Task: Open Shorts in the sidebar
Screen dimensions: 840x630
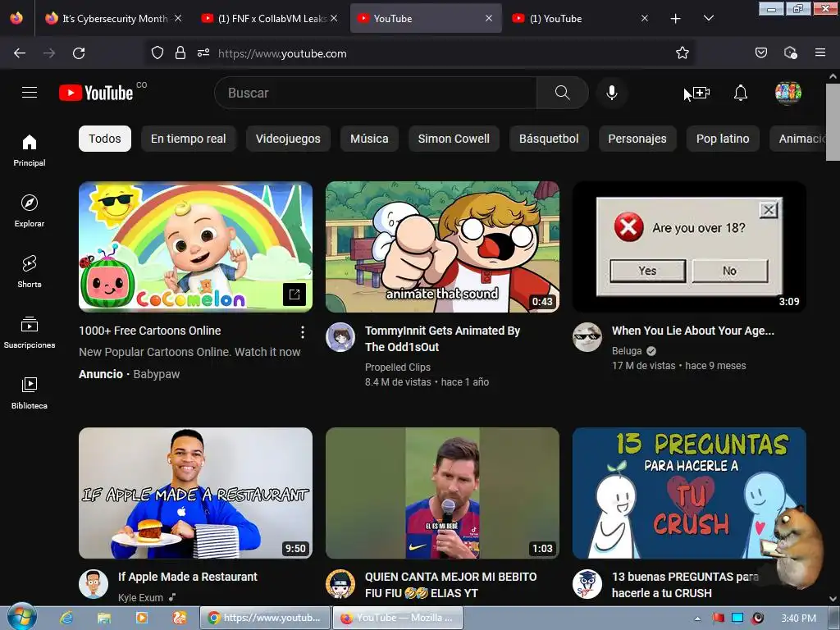Action: pos(30,272)
